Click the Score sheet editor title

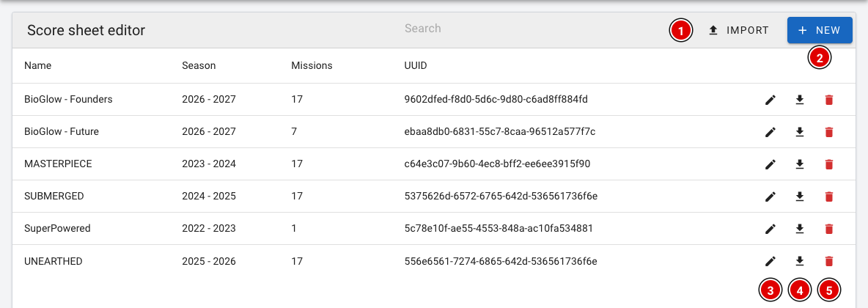86,31
